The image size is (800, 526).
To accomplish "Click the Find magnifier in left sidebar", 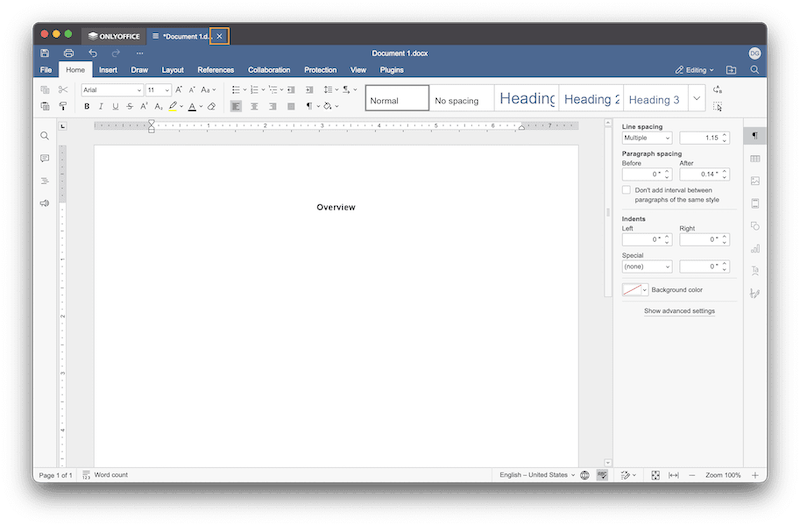I will [x=45, y=135].
